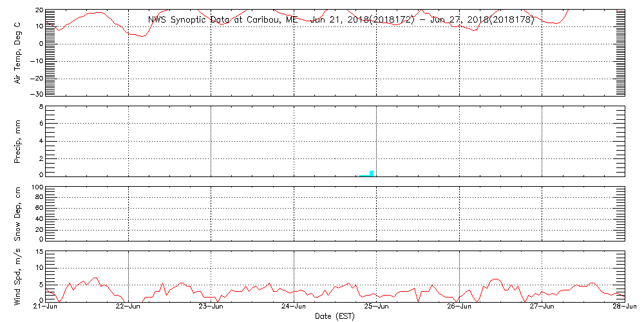This screenshot has height=322, width=644.
Task: Click the 'Wind Spd, m/s' axis label
Action: tap(18, 276)
